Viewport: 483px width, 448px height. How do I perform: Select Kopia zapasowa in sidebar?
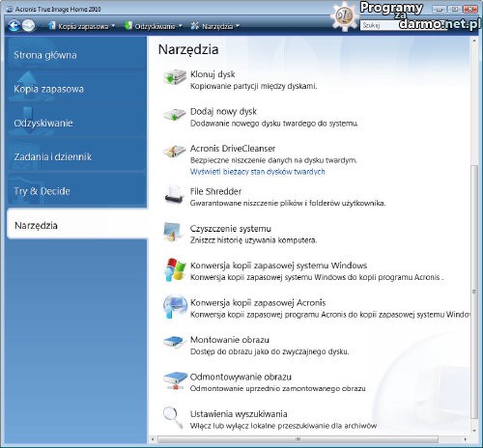pos(76,88)
